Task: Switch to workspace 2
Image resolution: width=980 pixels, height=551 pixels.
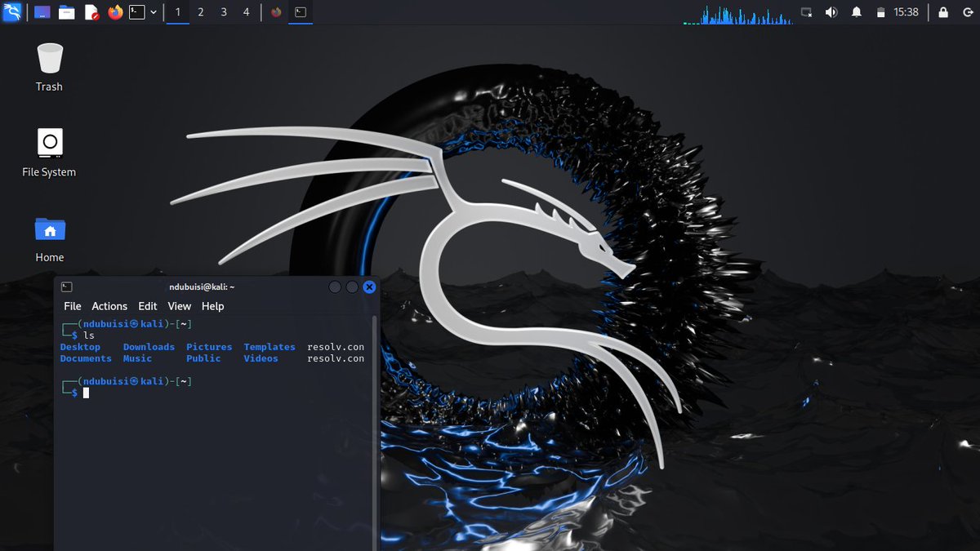Action: point(201,11)
